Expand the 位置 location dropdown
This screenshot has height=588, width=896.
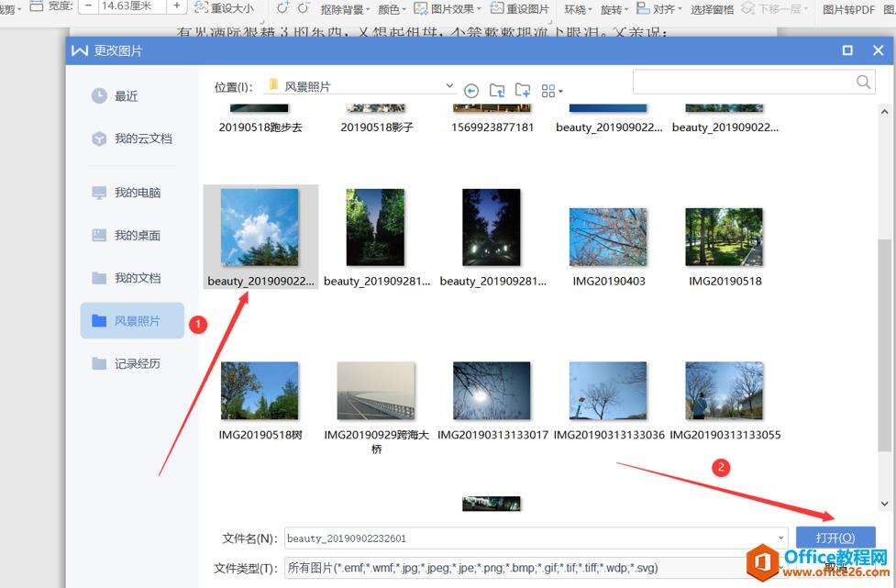tap(449, 85)
